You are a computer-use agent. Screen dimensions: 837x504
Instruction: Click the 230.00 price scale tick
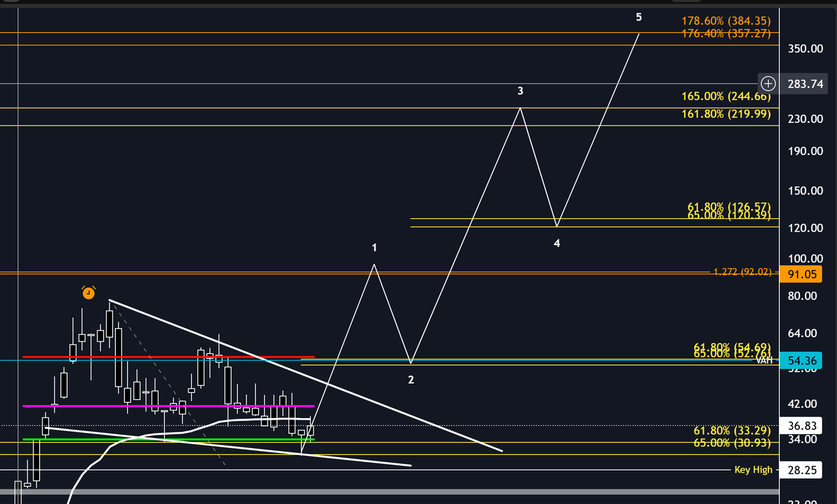pyautogui.click(x=805, y=119)
